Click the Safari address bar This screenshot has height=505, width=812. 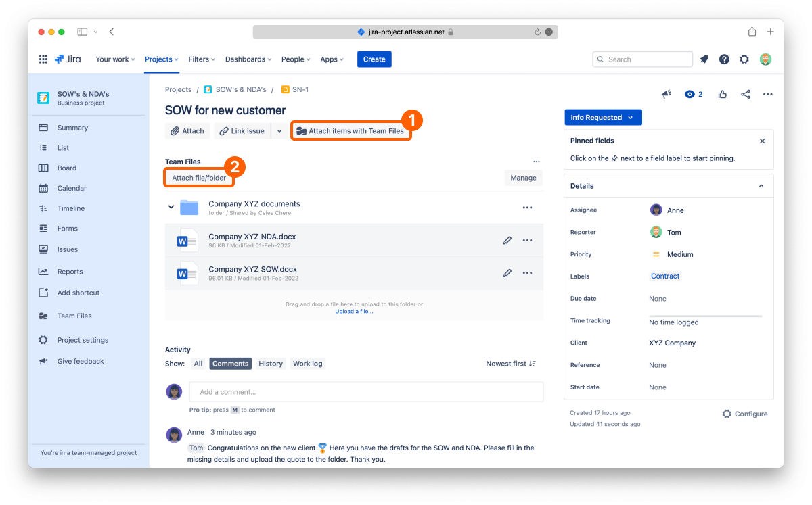click(405, 32)
